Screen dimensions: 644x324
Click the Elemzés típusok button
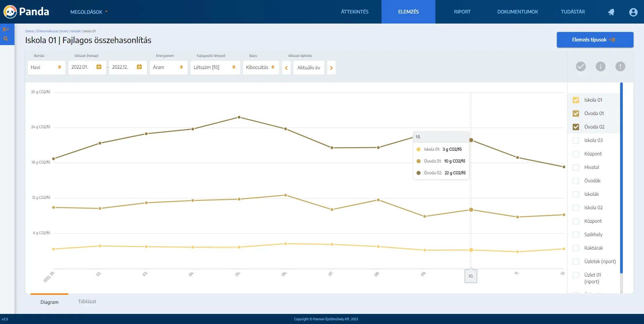coord(595,40)
